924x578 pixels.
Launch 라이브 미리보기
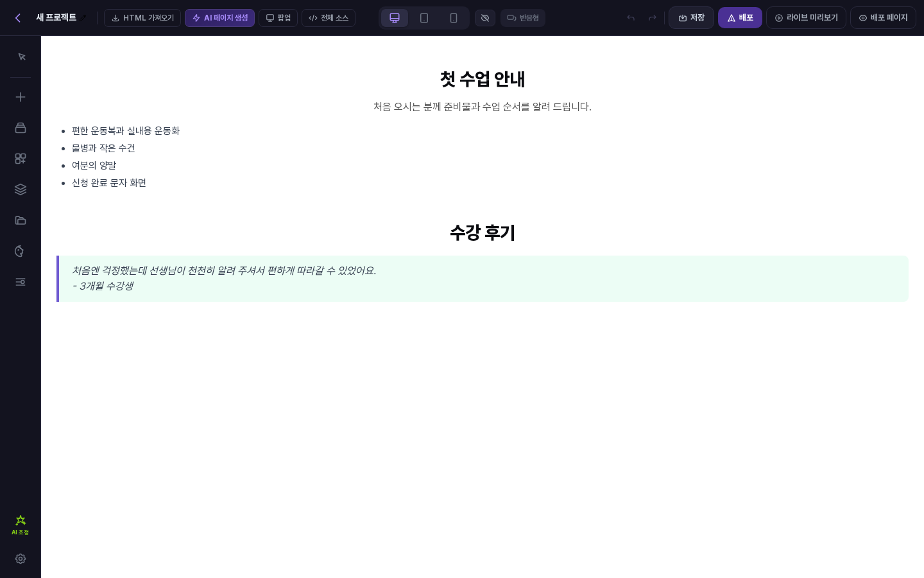(x=806, y=18)
